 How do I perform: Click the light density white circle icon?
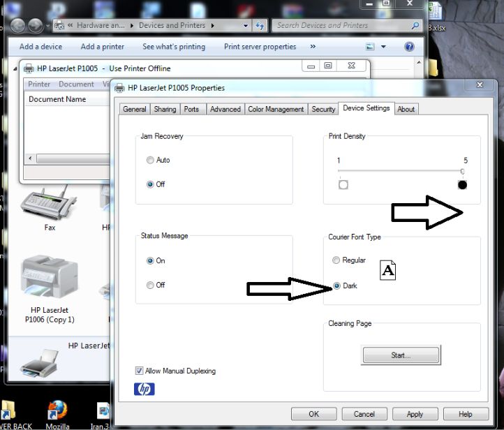click(x=343, y=185)
